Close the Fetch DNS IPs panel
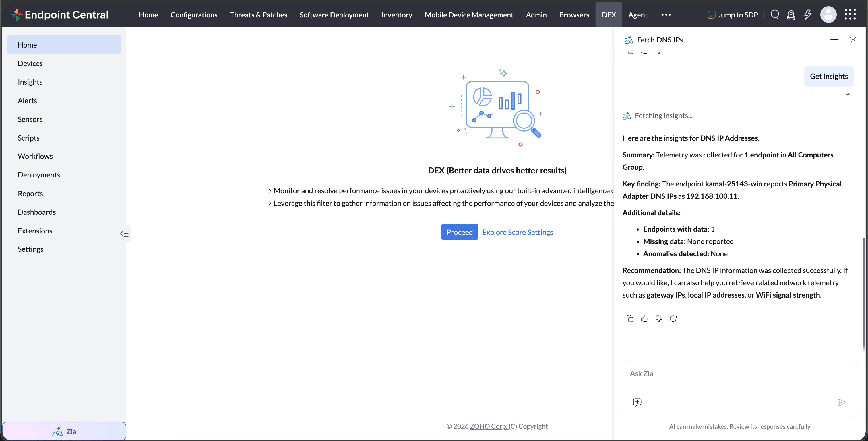Image resolution: width=868 pixels, height=441 pixels. (x=853, y=40)
